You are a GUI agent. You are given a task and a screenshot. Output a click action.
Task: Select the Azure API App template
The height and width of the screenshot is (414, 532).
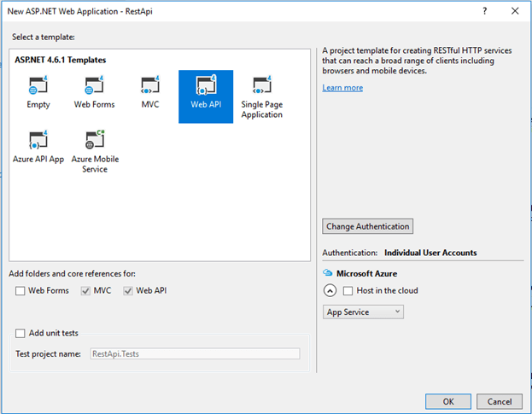[x=38, y=142]
